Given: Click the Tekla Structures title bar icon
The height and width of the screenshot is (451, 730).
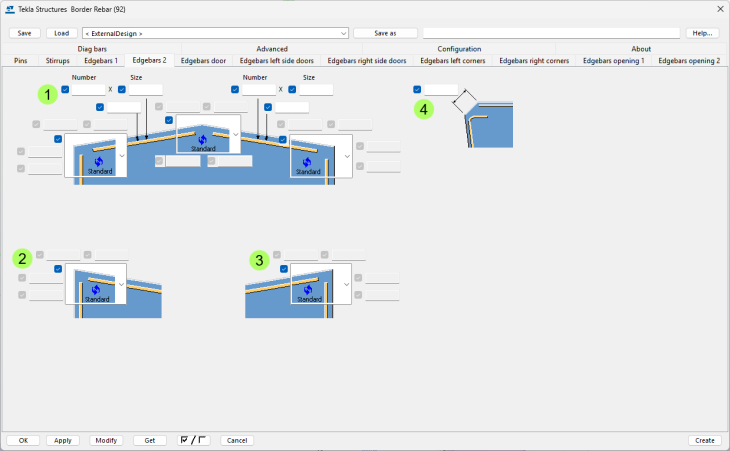Looking at the screenshot, I should [10, 8].
